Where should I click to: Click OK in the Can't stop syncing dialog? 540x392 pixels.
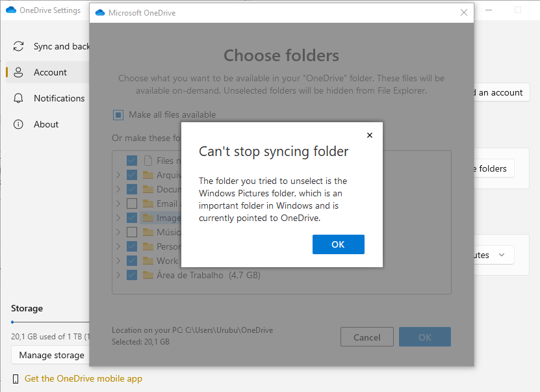click(338, 244)
